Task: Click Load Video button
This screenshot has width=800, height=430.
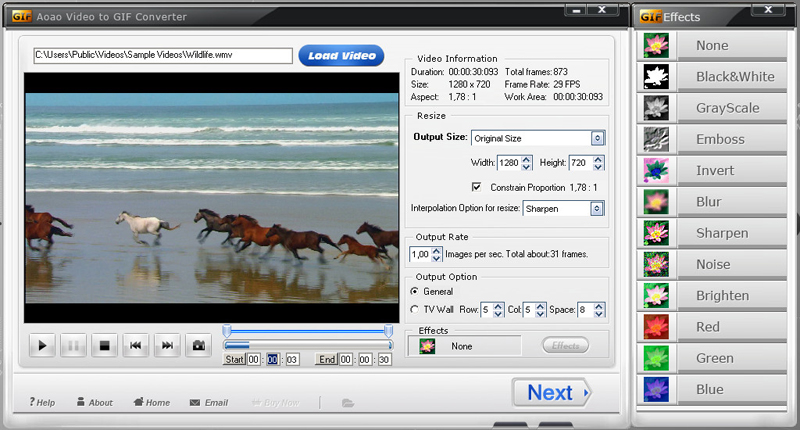Action: pos(341,56)
